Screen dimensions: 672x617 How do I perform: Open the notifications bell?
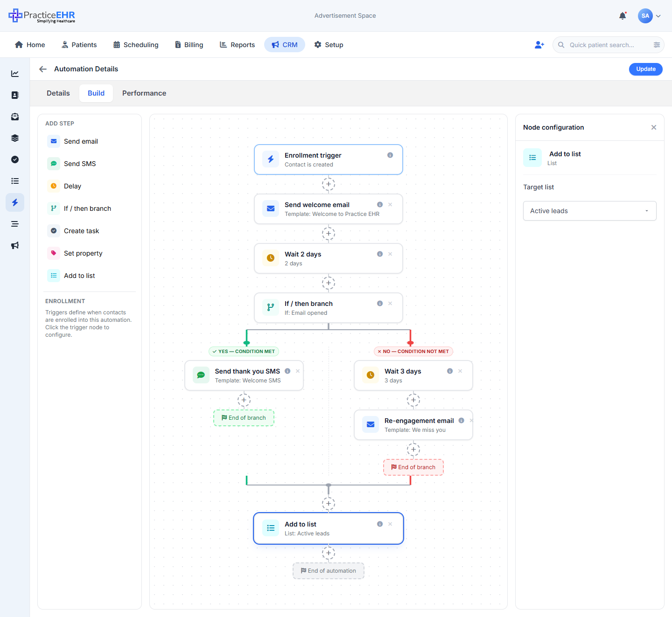click(623, 16)
